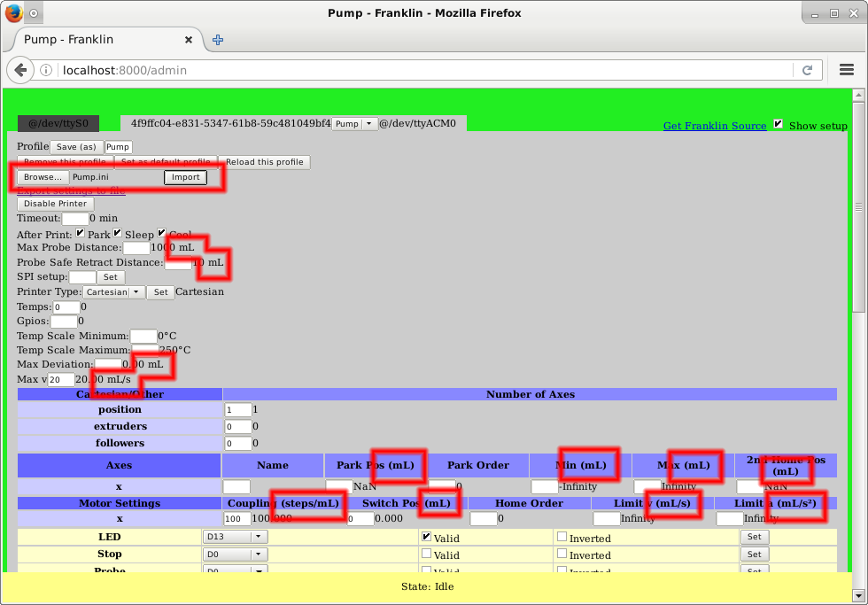
Task: Enable the LED Inverted checkbox
Action: tap(562, 536)
